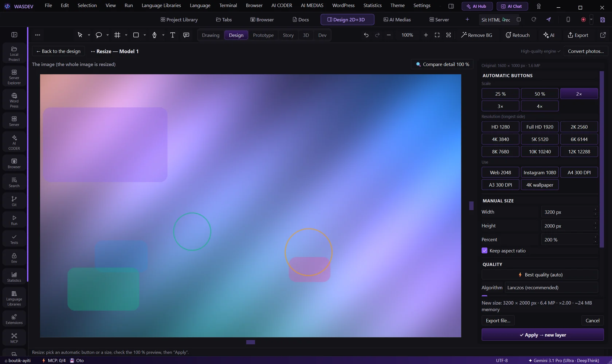Switch to the Prototype mode tab
The height and width of the screenshot is (364, 612).
263,35
